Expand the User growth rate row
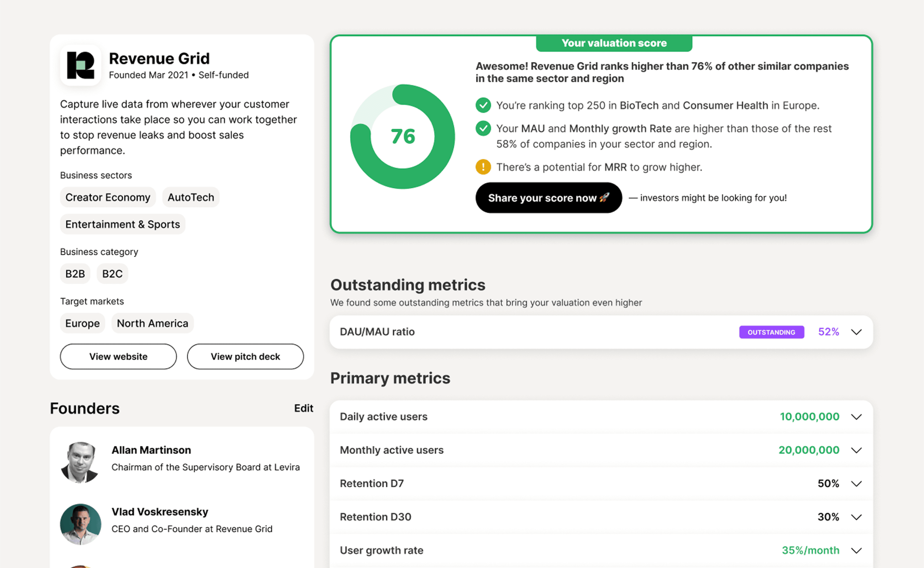Viewport: 924px width, 568px height. click(x=856, y=551)
